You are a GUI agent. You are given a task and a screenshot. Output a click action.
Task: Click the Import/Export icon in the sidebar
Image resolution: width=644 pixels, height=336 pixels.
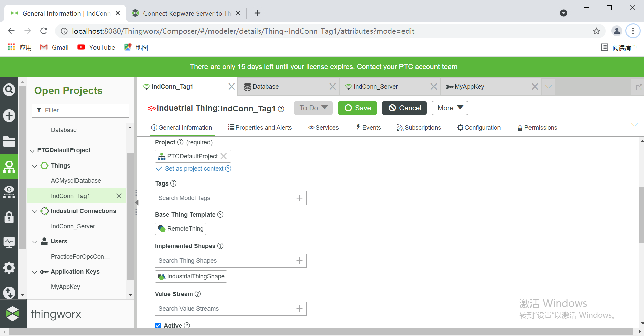click(9, 293)
